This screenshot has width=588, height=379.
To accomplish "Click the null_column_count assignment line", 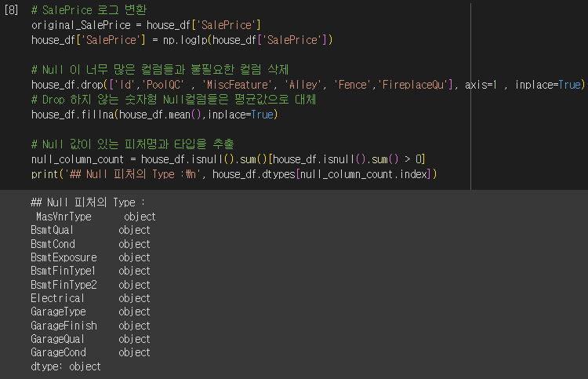I will pos(228,159).
